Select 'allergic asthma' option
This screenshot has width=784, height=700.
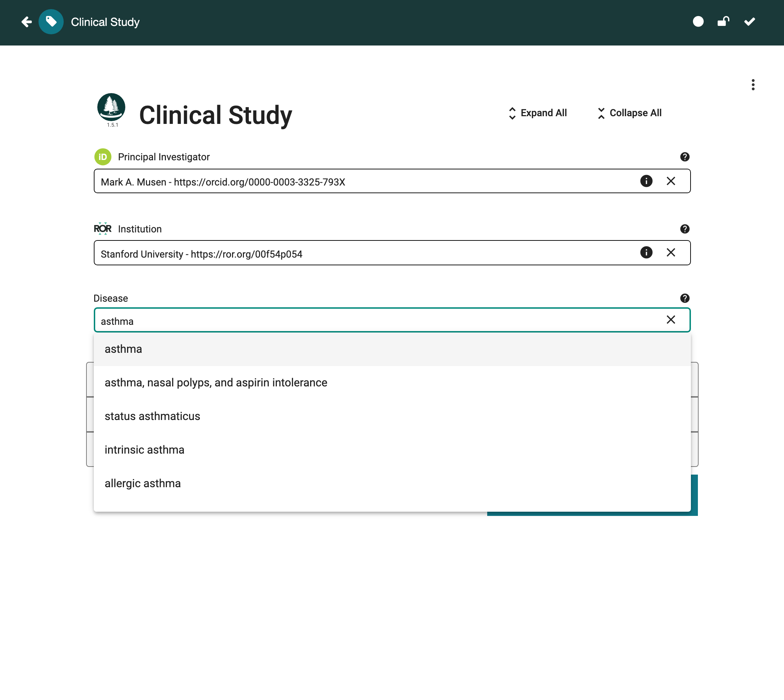[392, 483]
